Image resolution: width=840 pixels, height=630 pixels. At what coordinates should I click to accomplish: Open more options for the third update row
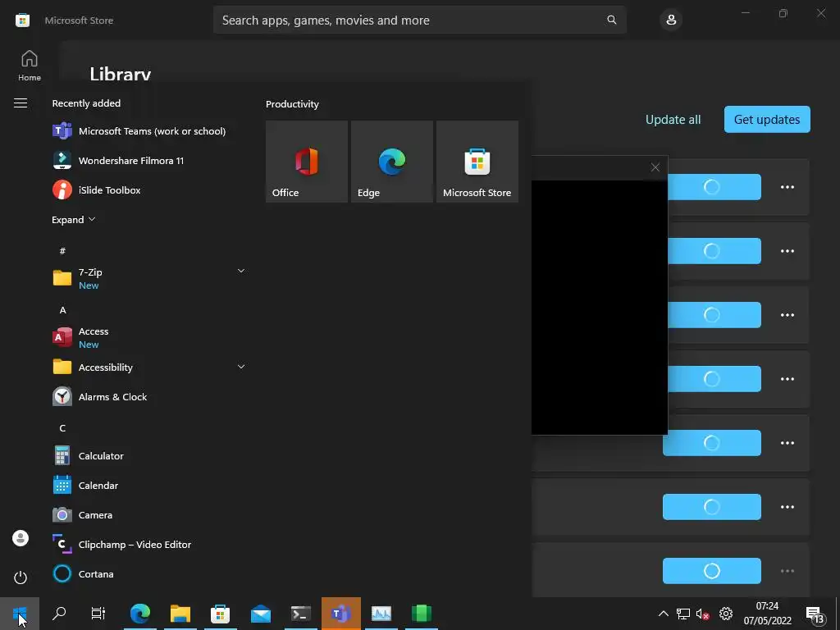click(787, 315)
